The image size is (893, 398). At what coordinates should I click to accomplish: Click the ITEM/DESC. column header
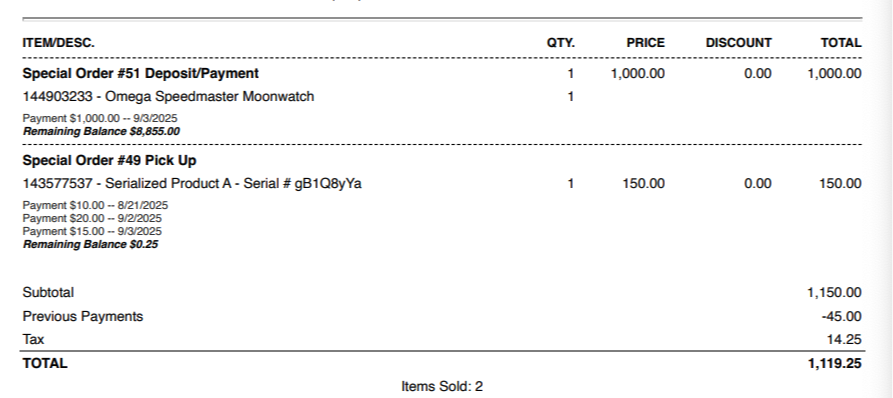(x=59, y=43)
